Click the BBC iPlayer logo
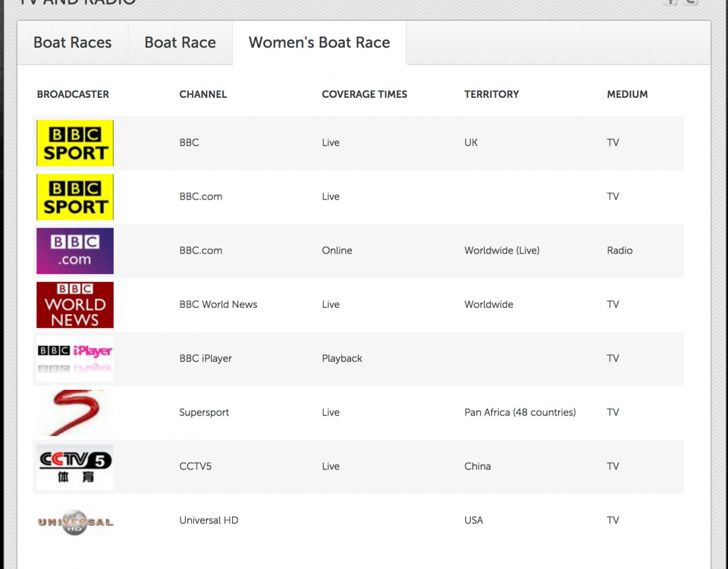Viewport: 728px width, 569px height. [75, 358]
